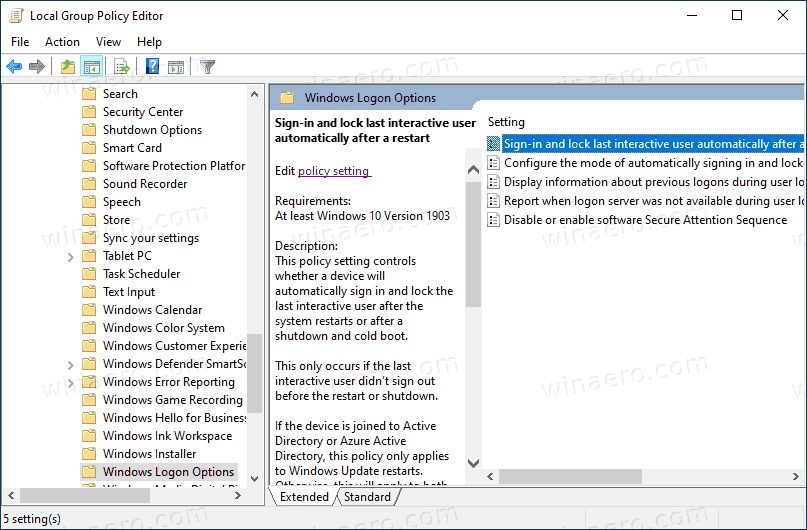
Task: Select Report when logon server was not available
Action: (645, 201)
